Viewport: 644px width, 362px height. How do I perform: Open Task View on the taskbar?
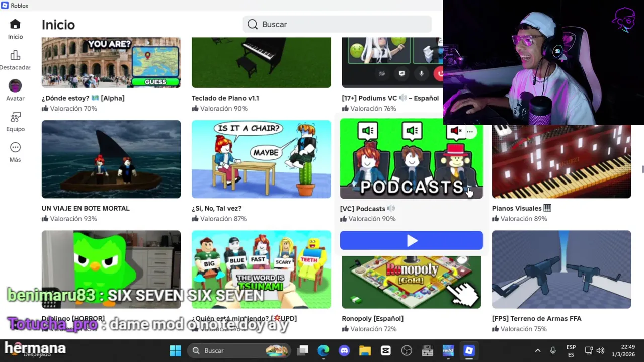[302, 350]
